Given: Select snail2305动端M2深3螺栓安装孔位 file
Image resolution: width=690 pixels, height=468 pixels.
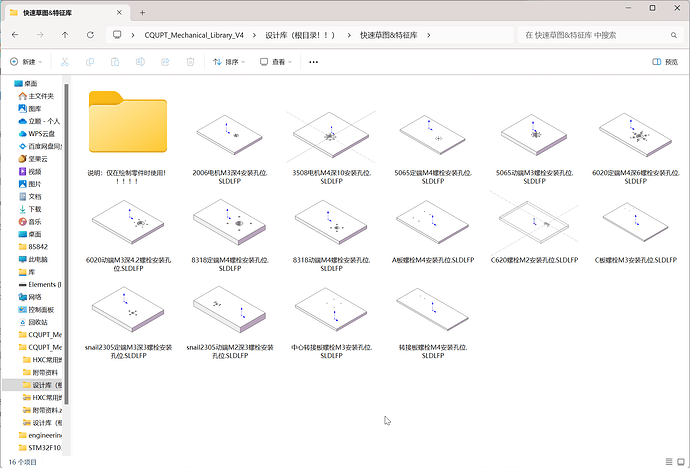Looking at the screenshot, I should [230, 322].
